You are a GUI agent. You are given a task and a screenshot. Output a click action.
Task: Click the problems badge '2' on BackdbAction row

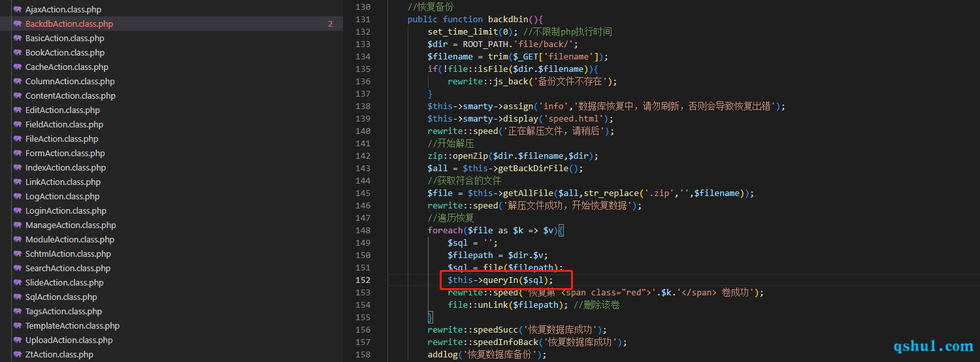pos(330,24)
